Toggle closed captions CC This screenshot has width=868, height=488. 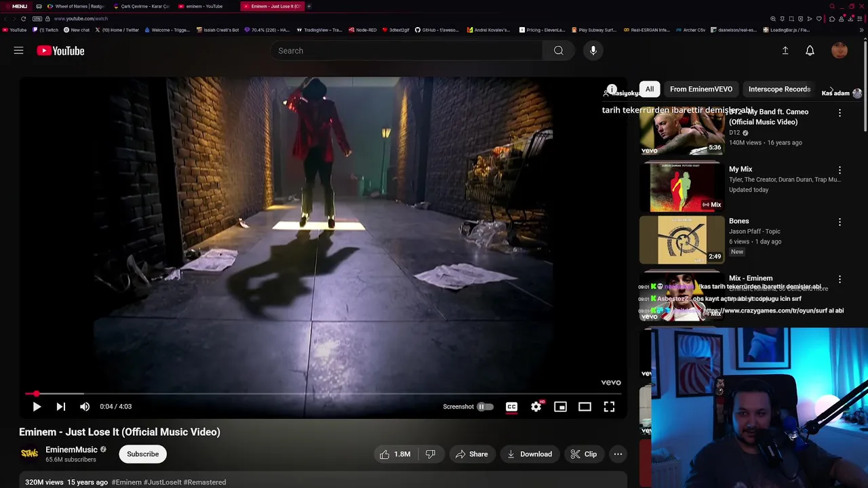tap(511, 407)
